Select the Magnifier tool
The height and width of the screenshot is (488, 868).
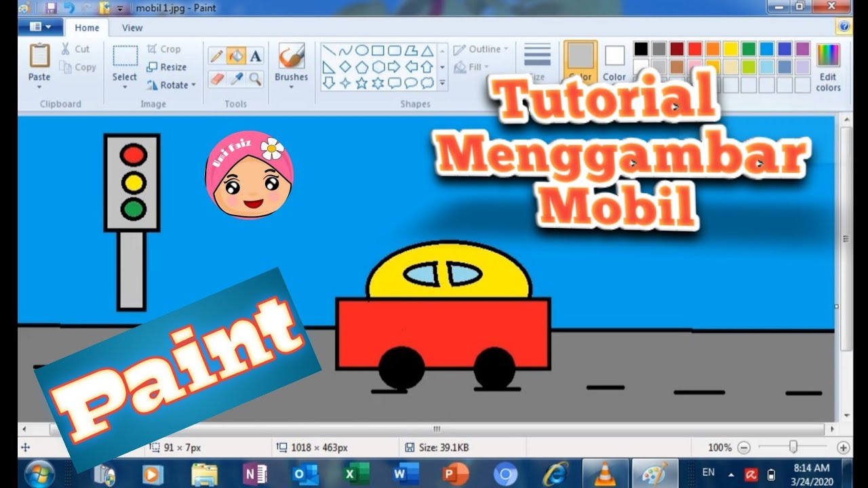(255, 79)
